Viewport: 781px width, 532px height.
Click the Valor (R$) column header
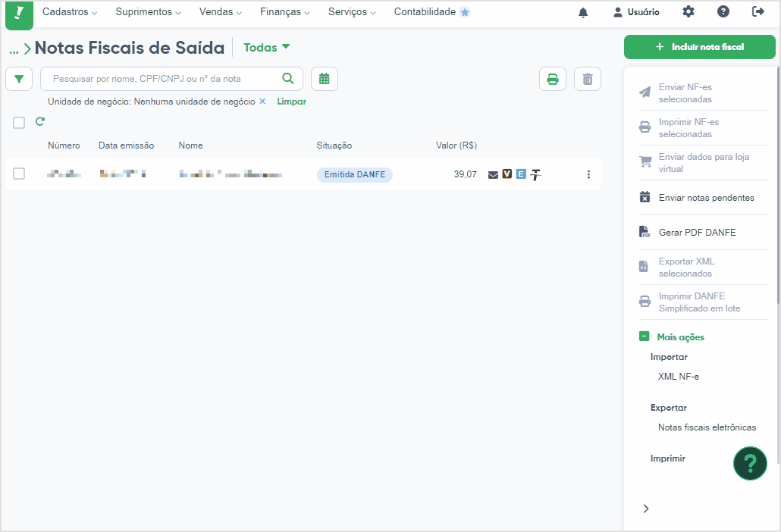(x=456, y=146)
